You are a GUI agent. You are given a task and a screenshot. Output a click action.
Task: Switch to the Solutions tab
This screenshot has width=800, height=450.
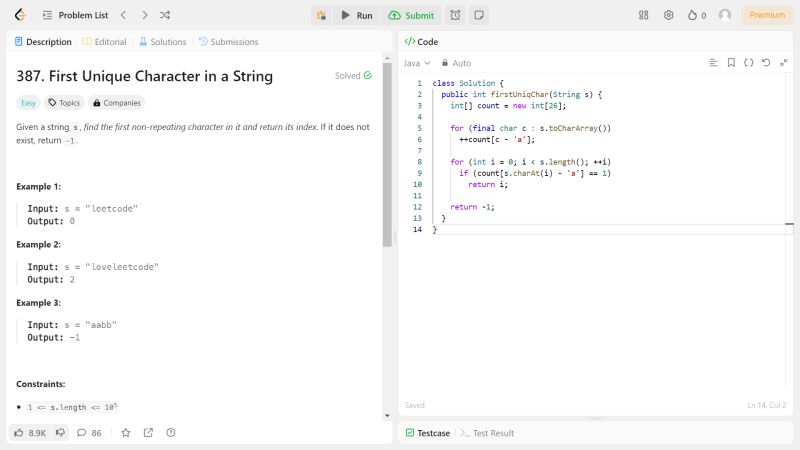[x=162, y=42]
